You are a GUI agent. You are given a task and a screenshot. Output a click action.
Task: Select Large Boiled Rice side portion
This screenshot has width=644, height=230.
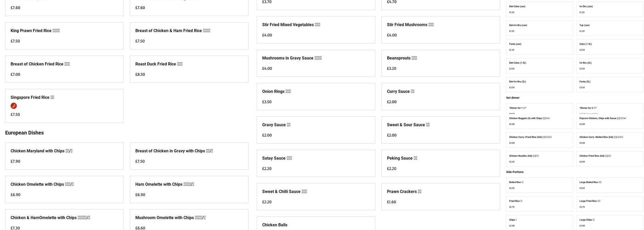pos(609,185)
